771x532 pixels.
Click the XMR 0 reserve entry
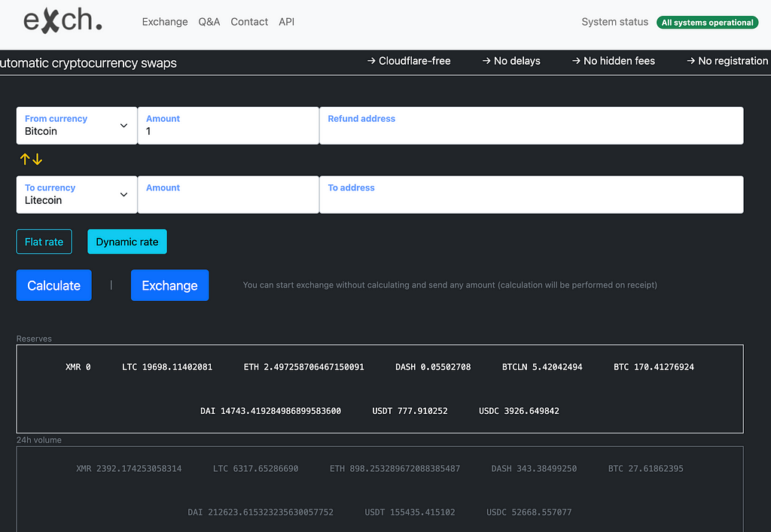click(78, 367)
